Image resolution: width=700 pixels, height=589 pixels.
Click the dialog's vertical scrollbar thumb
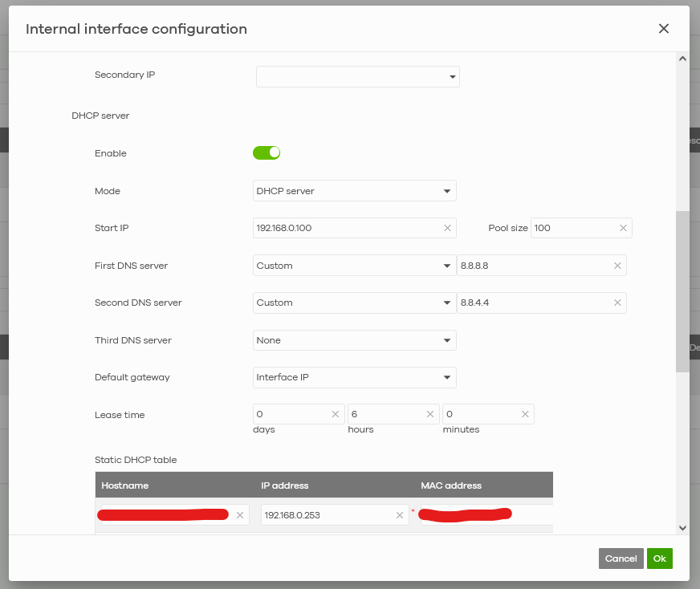pyautogui.click(x=682, y=291)
